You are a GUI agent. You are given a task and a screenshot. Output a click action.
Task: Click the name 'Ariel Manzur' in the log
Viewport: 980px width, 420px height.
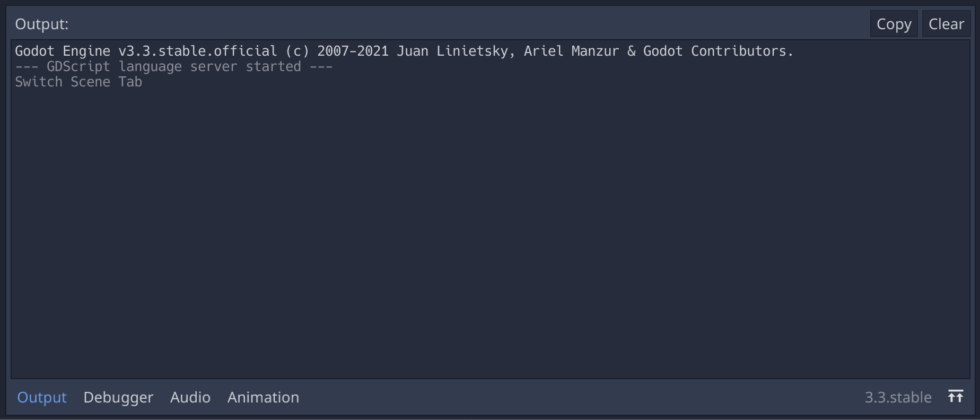[572, 51]
